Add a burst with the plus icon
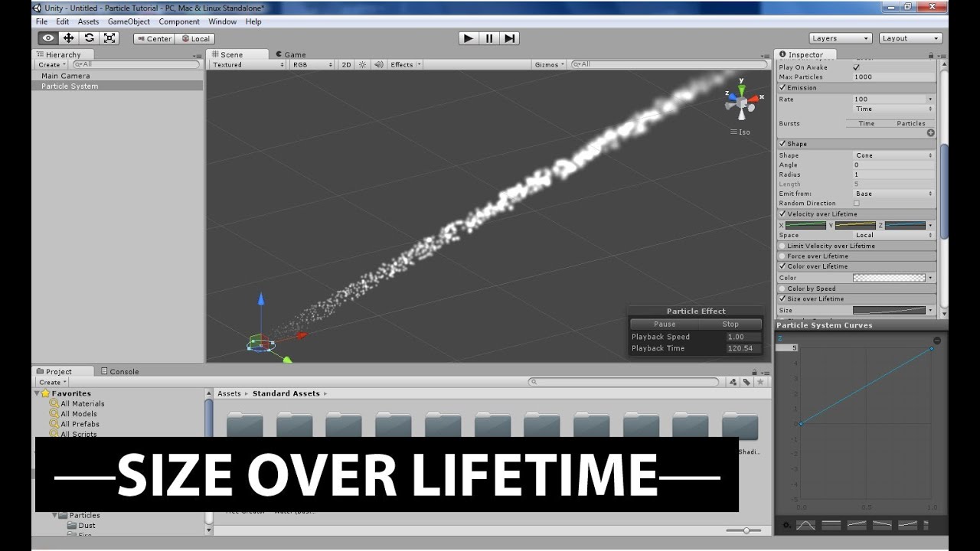Image resolution: width=980 pixels, height=551 pixels. (931, 132)
